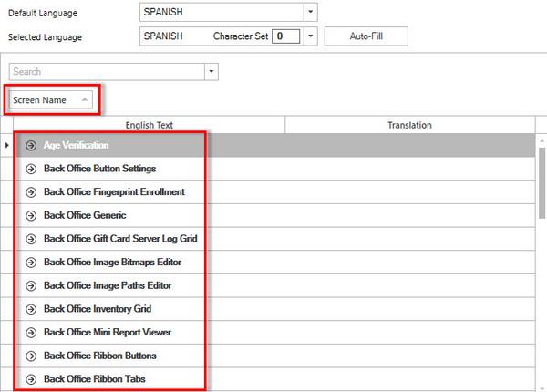Open the Search box dropdown arrow

[212, 71]
